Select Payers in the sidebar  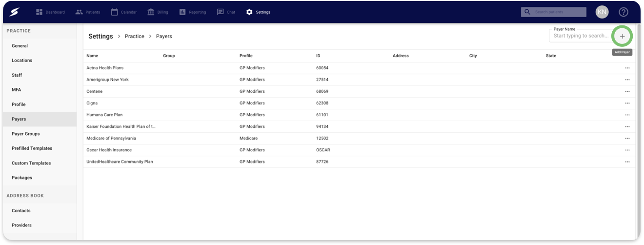coord(40,119)
